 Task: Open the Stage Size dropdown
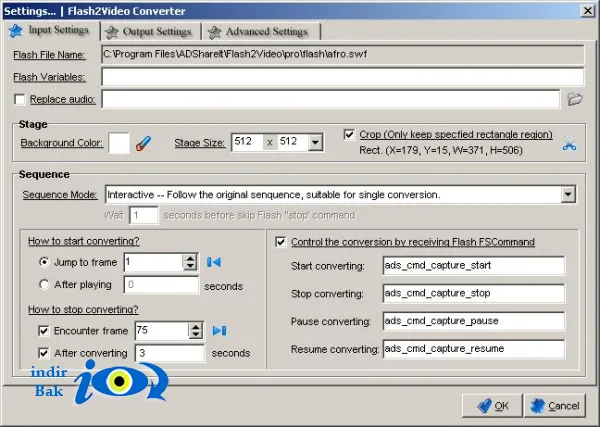315,143
